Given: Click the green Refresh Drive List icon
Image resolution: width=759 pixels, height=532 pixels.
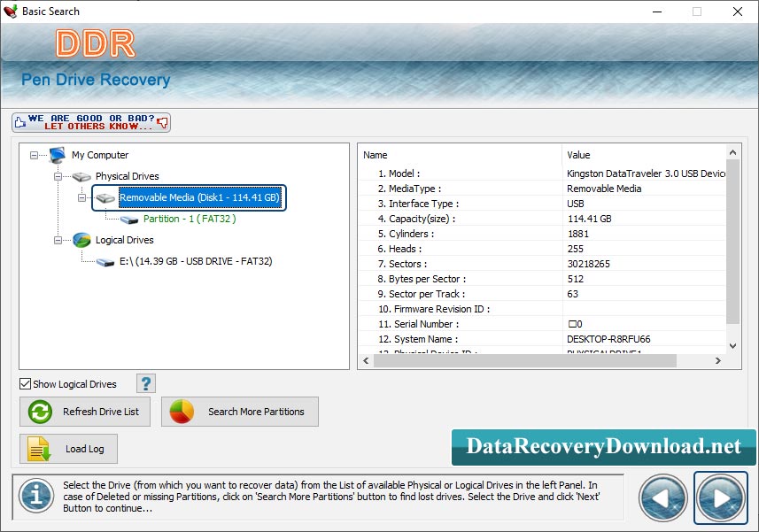Looking at the screenshot, I should (x=40, y=412).
